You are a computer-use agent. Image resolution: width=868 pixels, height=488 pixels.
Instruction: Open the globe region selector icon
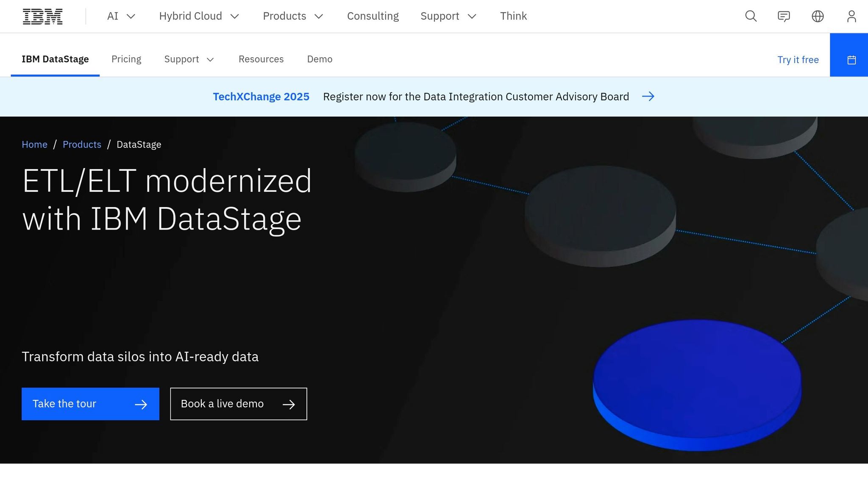[x=818, y=16]
